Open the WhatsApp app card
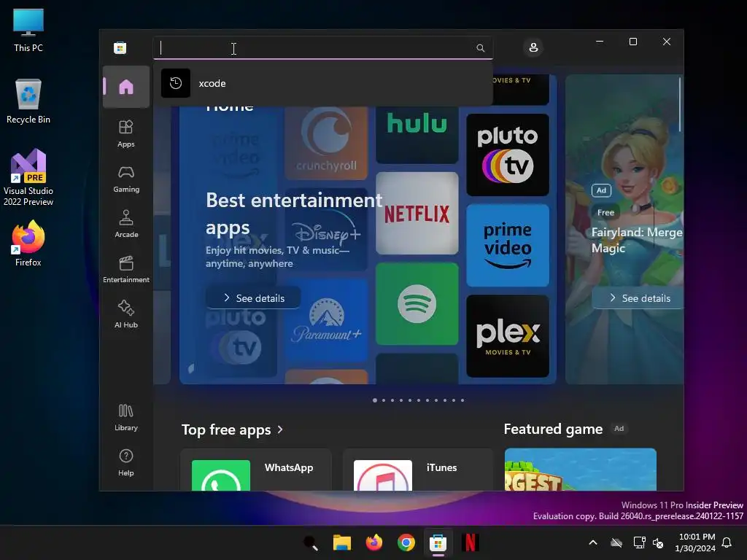The image size is (747, 560). coord(256,470)
